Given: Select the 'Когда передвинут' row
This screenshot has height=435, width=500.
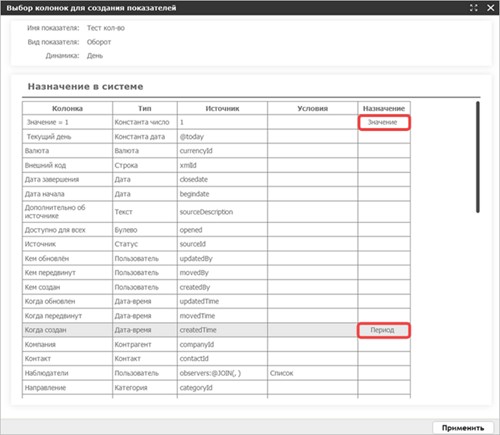Looking at the screenshot, I should [x=216, y=316].
